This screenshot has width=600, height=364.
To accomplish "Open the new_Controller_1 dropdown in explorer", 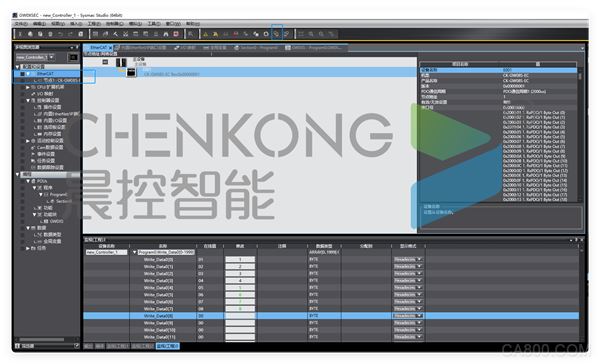I will [36, 57].
